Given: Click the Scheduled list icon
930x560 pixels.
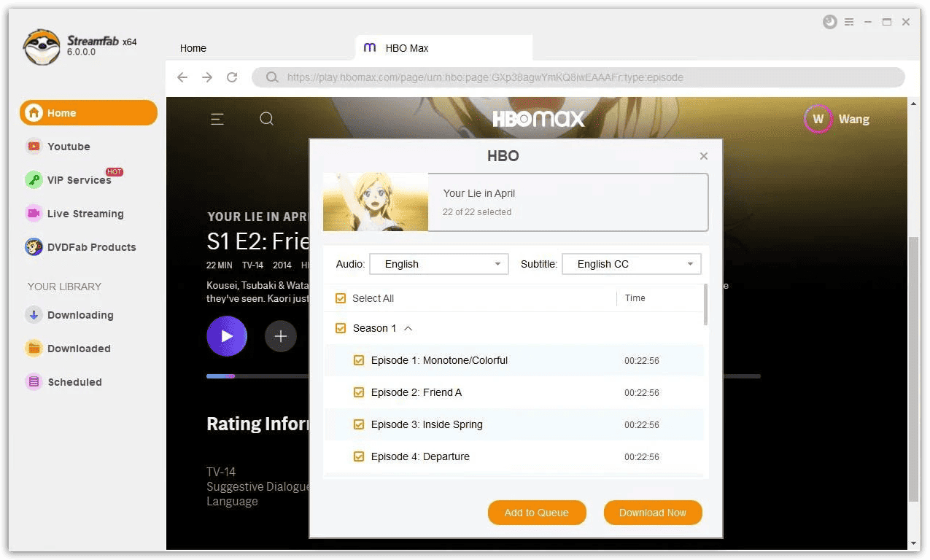Looking at the screenshot, I should (x=34, y=382).
